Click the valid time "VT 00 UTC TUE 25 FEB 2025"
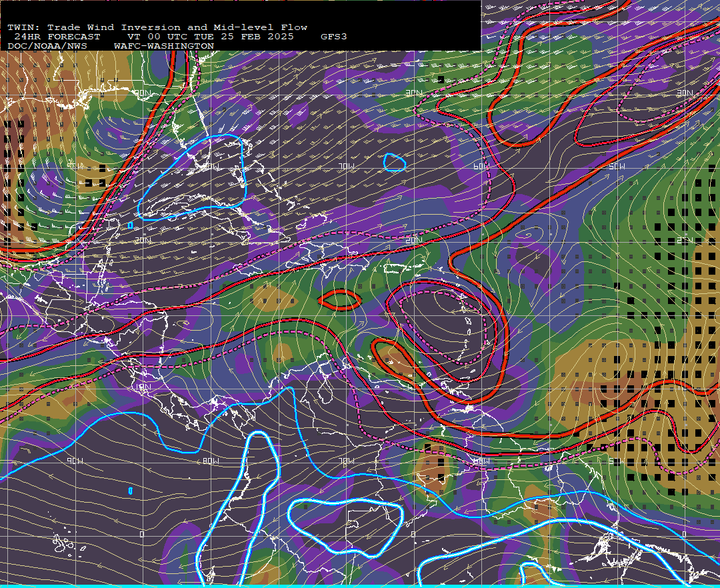 211,37
